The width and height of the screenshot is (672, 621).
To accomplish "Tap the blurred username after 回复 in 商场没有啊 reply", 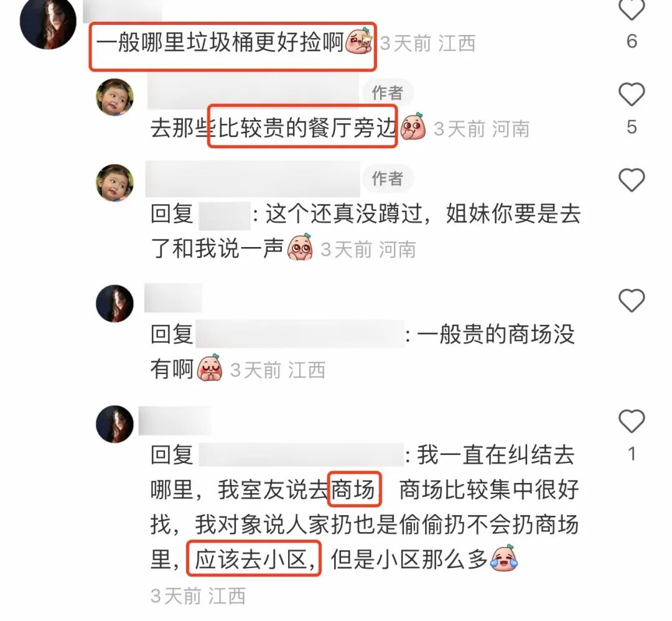I will [300, 334].
